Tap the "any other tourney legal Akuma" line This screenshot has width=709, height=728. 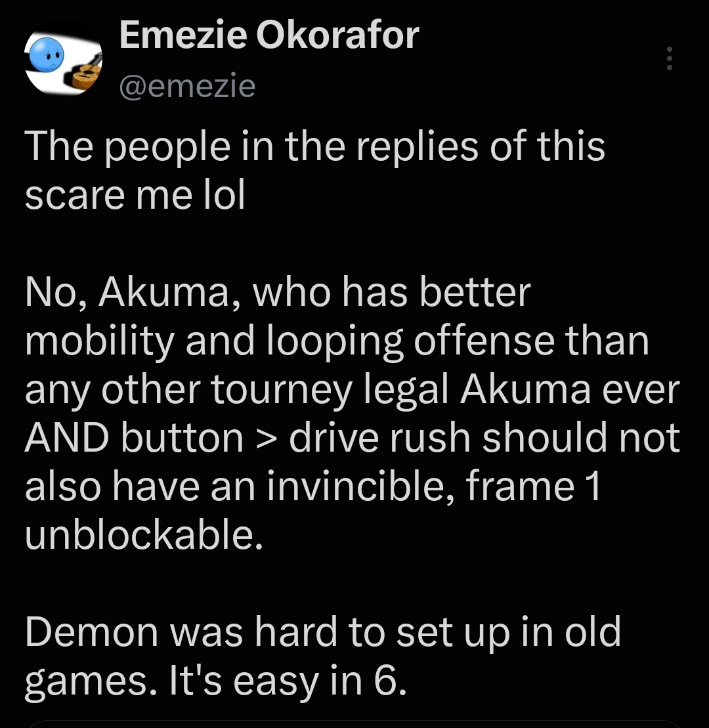pyautogui.click(x=352, y=390)
